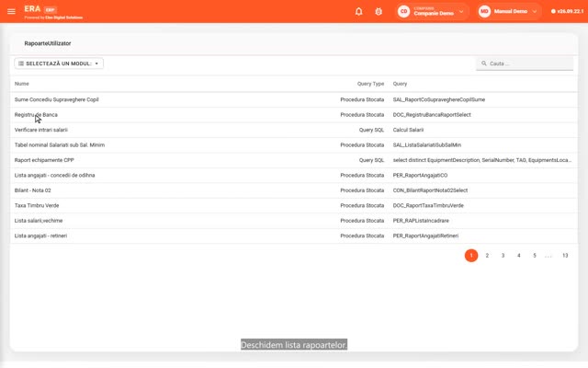The image size is (588, 368).
Task: Open Raport echipamente CPP report
Action: (x=44, y=160)
